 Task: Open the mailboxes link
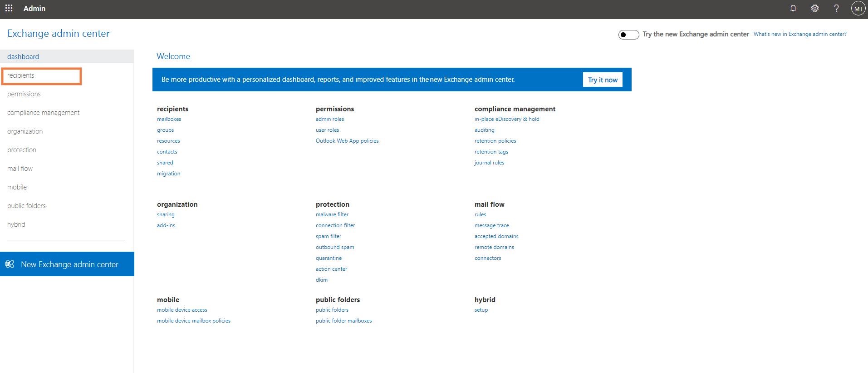click(x=169, y=119)
